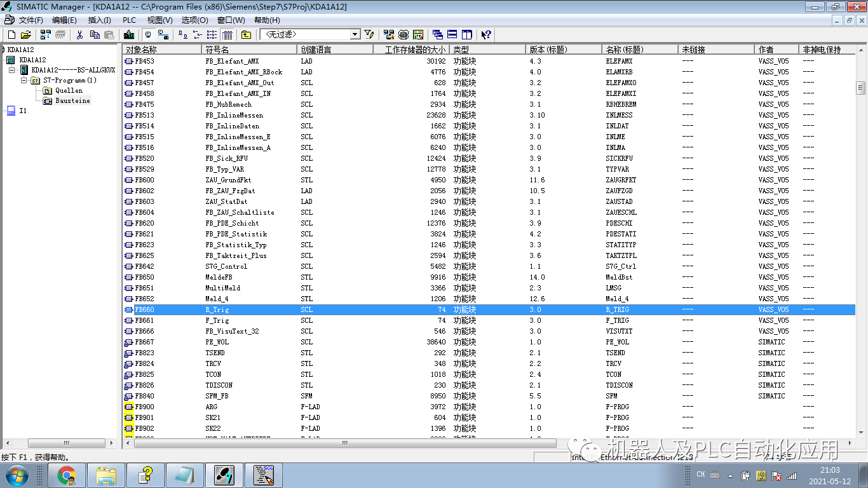Sort by the 类型 column header
Screen dimensions: 868x488
tap(487, 50)
